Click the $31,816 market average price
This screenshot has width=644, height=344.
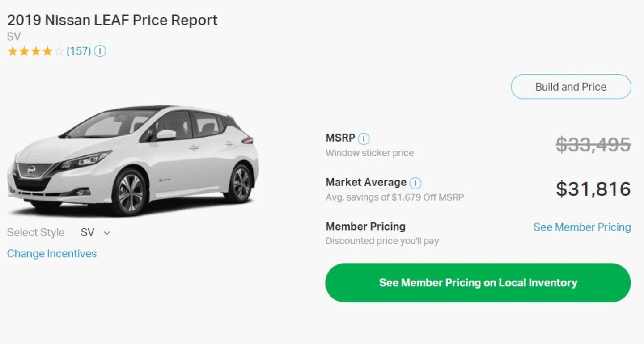593,189
